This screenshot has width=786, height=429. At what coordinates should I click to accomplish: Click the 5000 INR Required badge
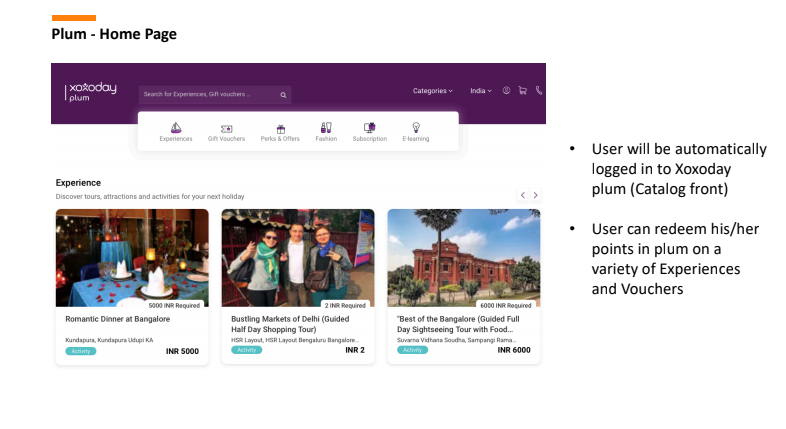[x=174, y=305]
